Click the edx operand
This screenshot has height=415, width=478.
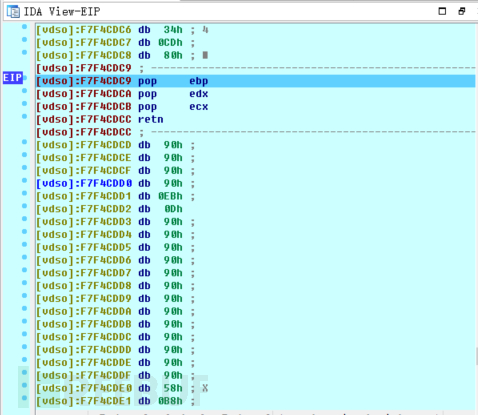pyautogui.click(x=199, y=94)
